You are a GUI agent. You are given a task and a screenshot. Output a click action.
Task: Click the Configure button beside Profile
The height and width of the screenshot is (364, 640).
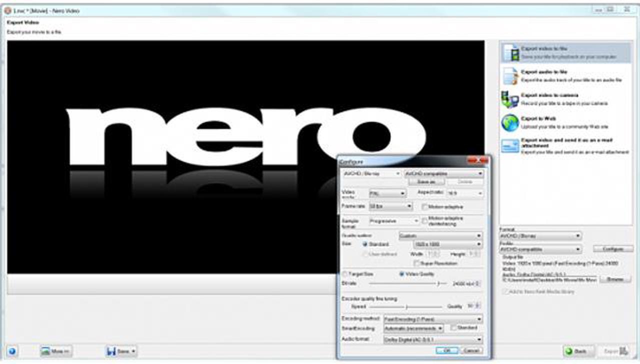tap(612, 249)
